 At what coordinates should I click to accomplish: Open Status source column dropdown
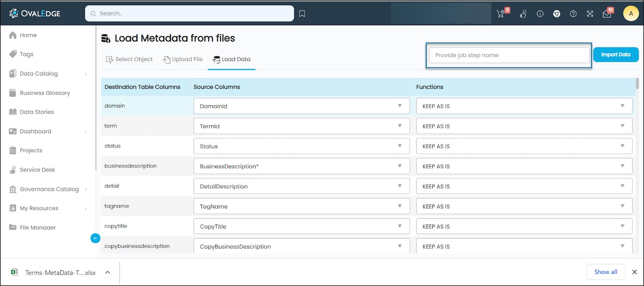click(301, 146)
